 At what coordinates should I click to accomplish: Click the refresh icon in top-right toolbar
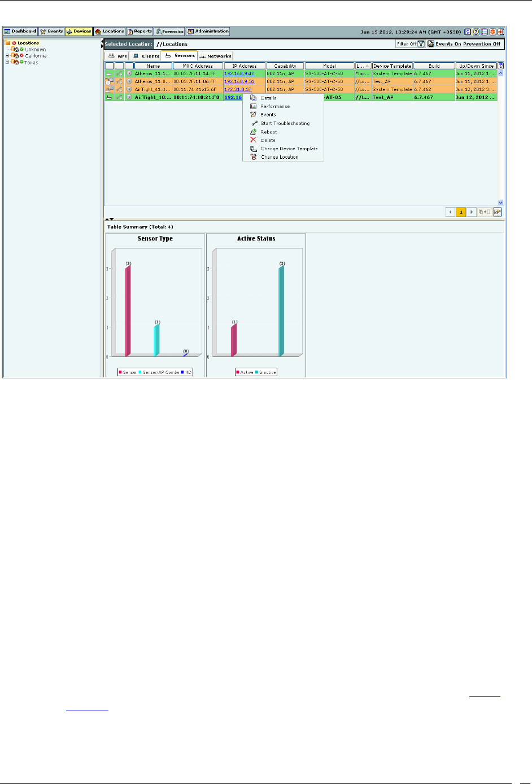tap(468, 32)
